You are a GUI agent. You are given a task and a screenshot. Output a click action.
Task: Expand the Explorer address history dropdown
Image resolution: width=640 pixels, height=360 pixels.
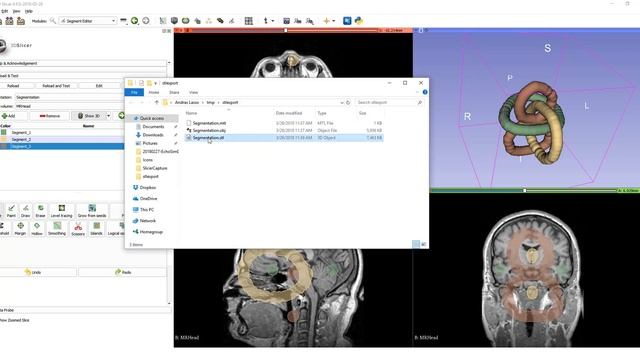[x=342, y=102]
